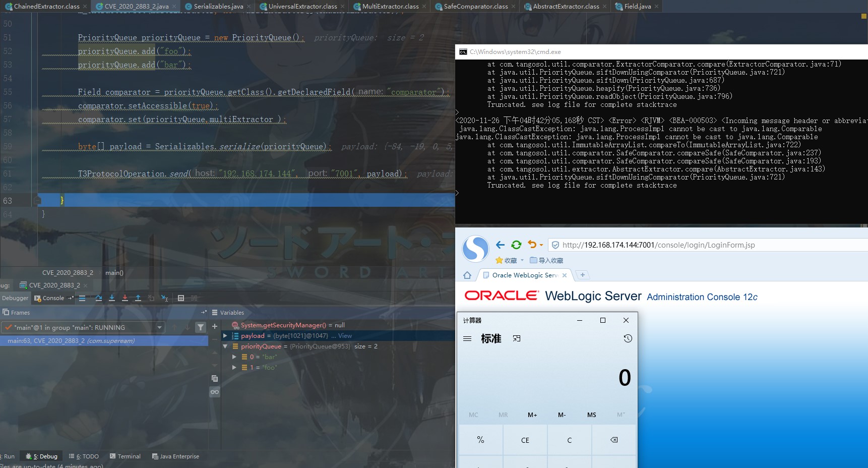The height and width of the screenshot is (468, 868).
Task: Click the browser home icon
Action: (x=467, y=275)
